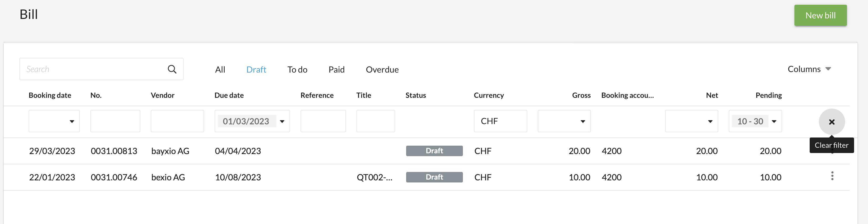Viewport: 868px width, 224px height.
Task: Switch to the Paid tab
Action: (336, 69)
